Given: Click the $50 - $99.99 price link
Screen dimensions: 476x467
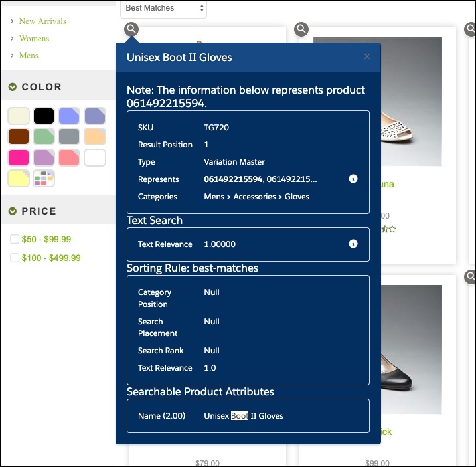Looking at the screenshot, I should [x=46, y=239].
